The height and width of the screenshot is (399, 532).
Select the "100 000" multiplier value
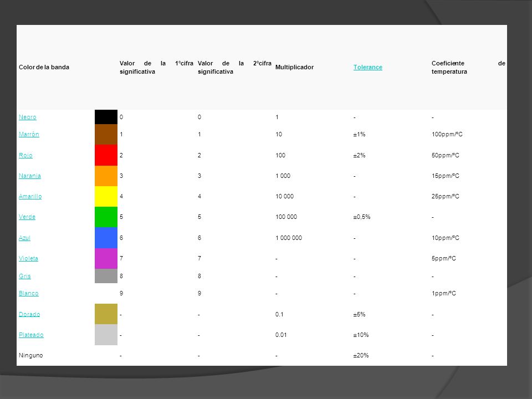pos(286,217)
